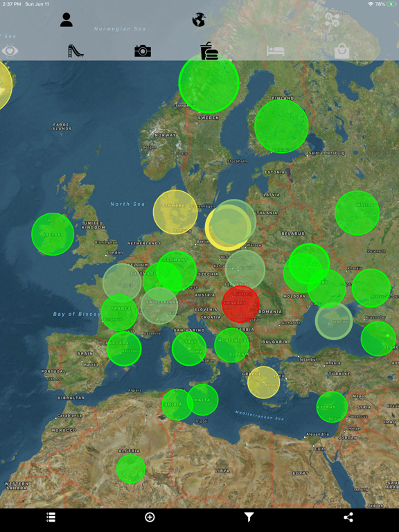The width and height of the screenshot is (399, 532).
Task: Select the green circle near Rostov
Action: 371,288
